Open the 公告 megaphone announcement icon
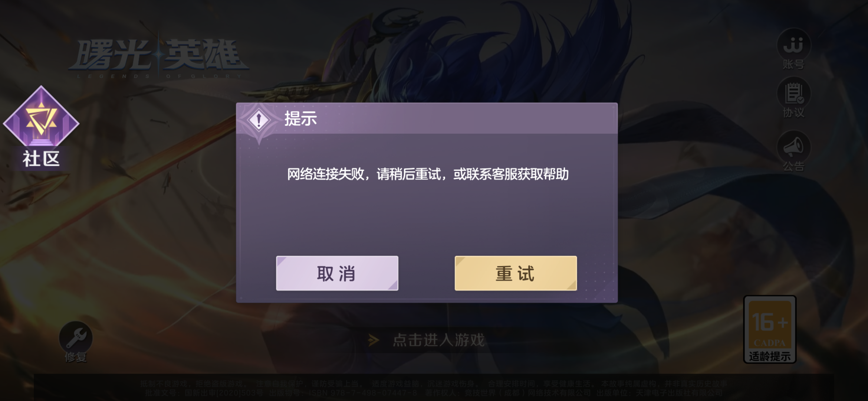 (x=793, y=147)
